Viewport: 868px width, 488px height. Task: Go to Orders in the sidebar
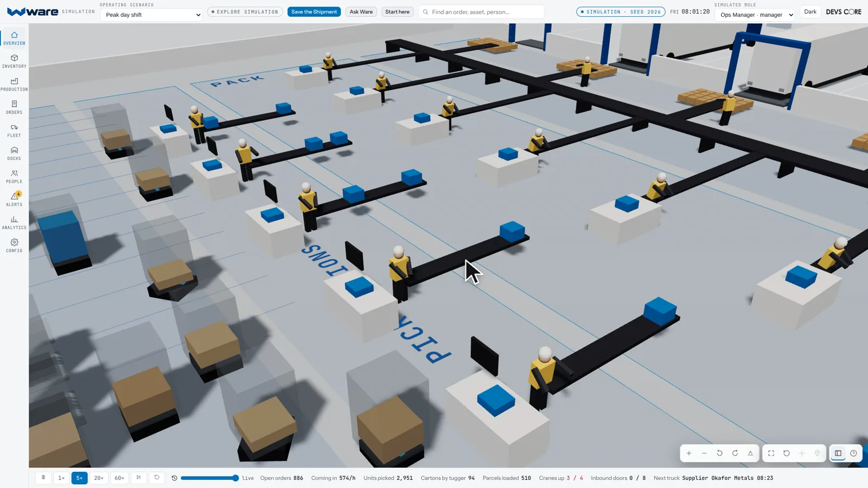[14, 107]
